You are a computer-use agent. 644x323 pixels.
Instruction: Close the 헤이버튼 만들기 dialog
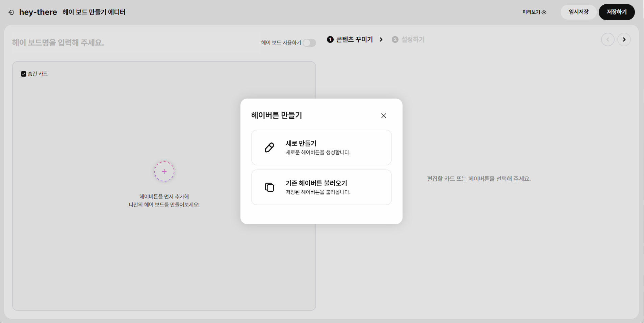tap(384, 115)
